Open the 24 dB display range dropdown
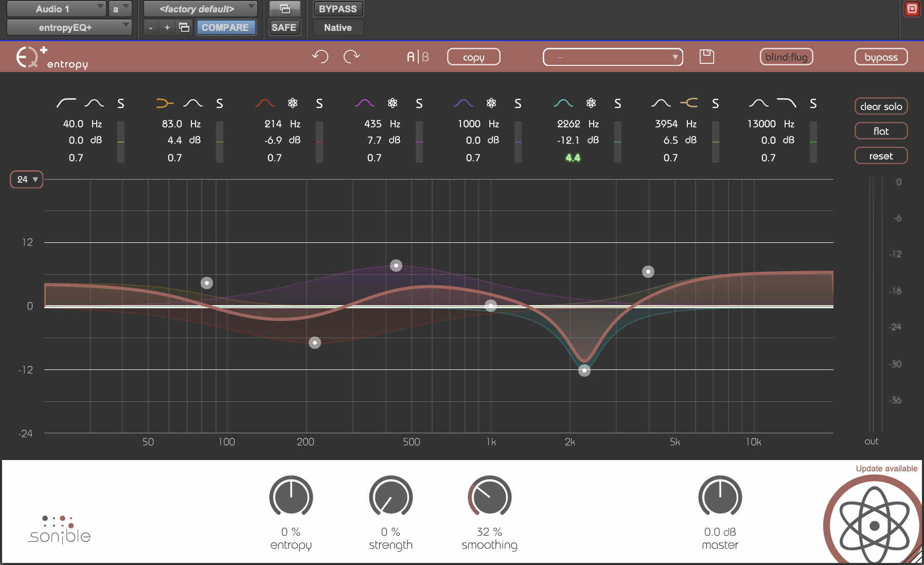924x565 pixels. [x=27, y=180]
